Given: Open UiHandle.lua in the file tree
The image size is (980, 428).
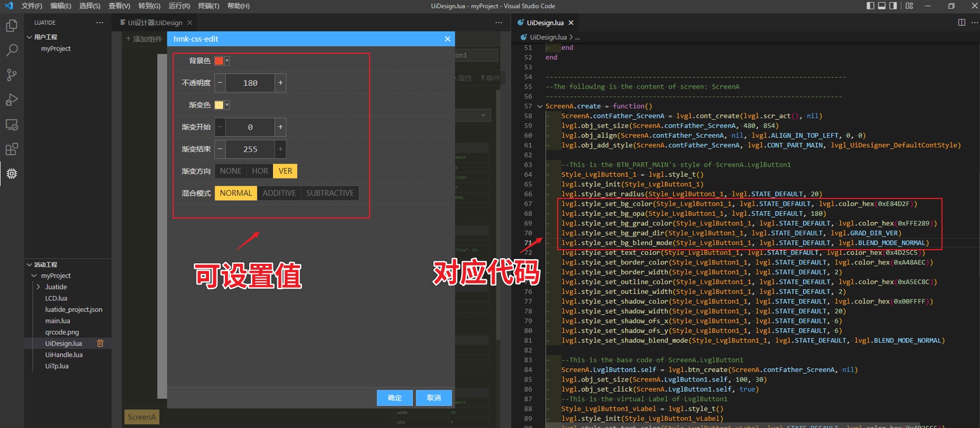Looking at the screenshot, I should pyautogui.click(x=64, y=355).
